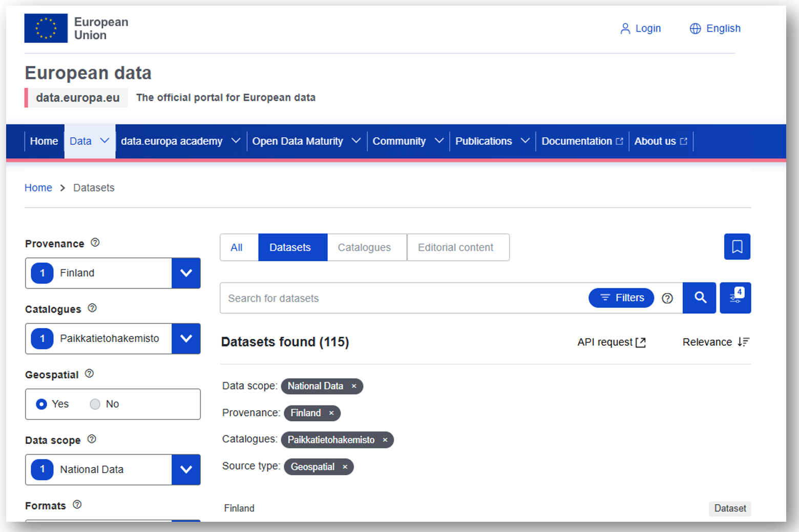The width and height of the screenshot is (799, 532).
Task: Click the Documentation external link icon
Action: (x=619, y=141)
